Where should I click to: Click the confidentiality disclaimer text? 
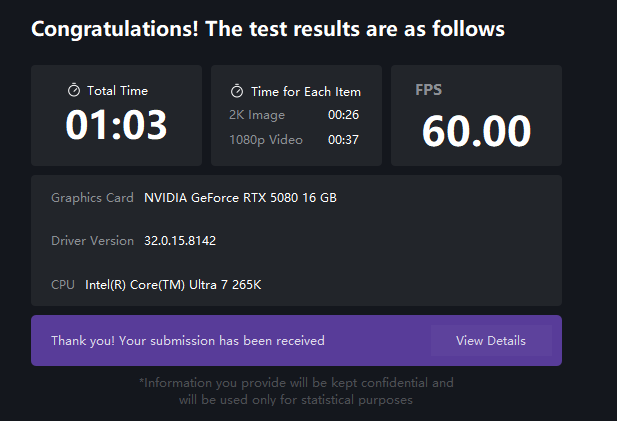point(296,391)
